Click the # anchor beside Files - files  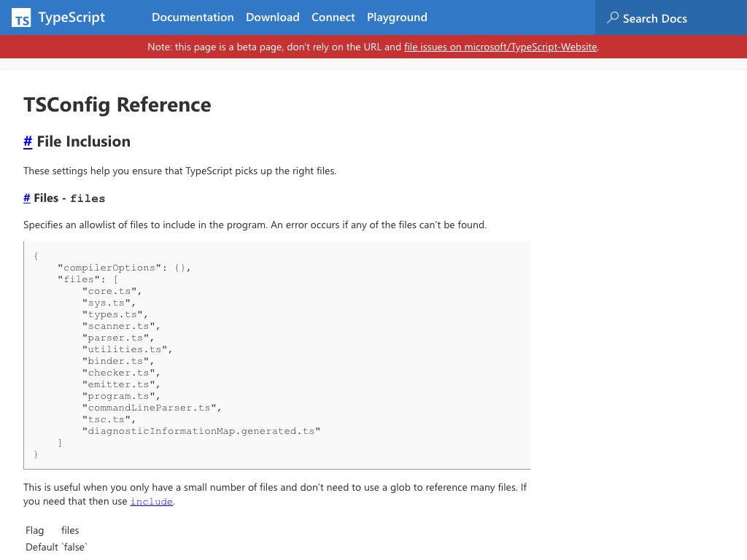27,198
